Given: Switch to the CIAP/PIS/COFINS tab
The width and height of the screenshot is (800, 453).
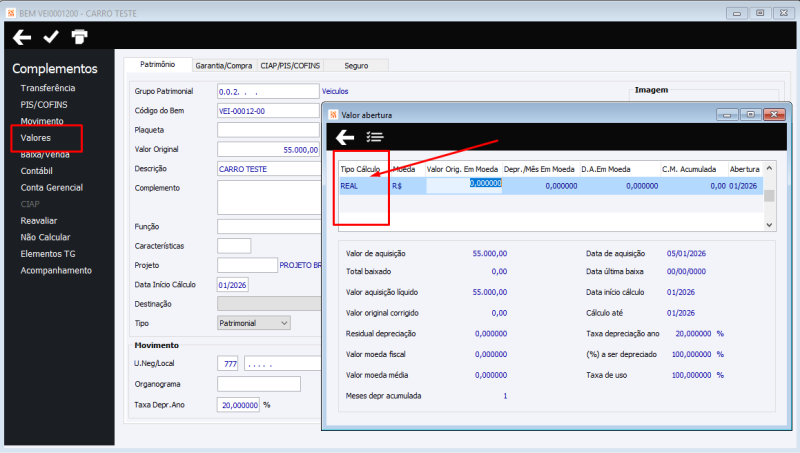Looking at the screenshot, I should pos(290,65).
